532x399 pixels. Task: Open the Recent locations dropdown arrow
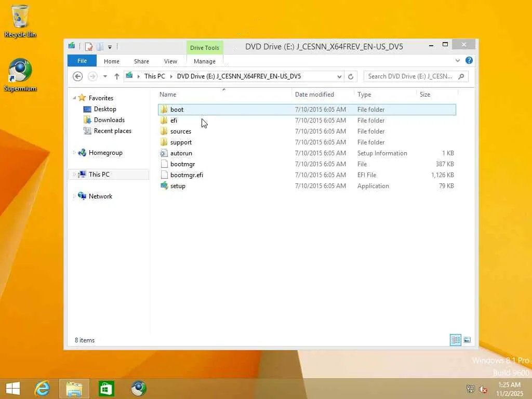(105, 76)
